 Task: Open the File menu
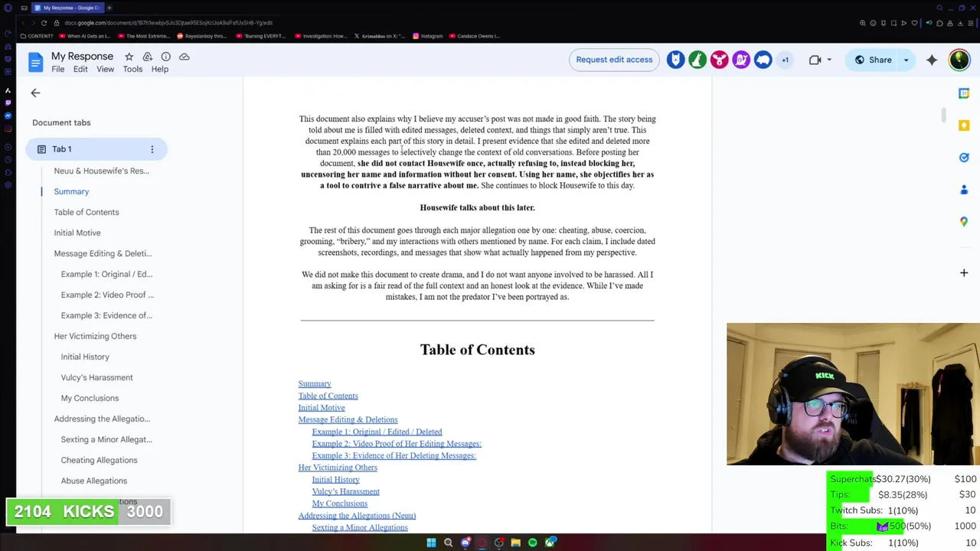tap(58, 69)
